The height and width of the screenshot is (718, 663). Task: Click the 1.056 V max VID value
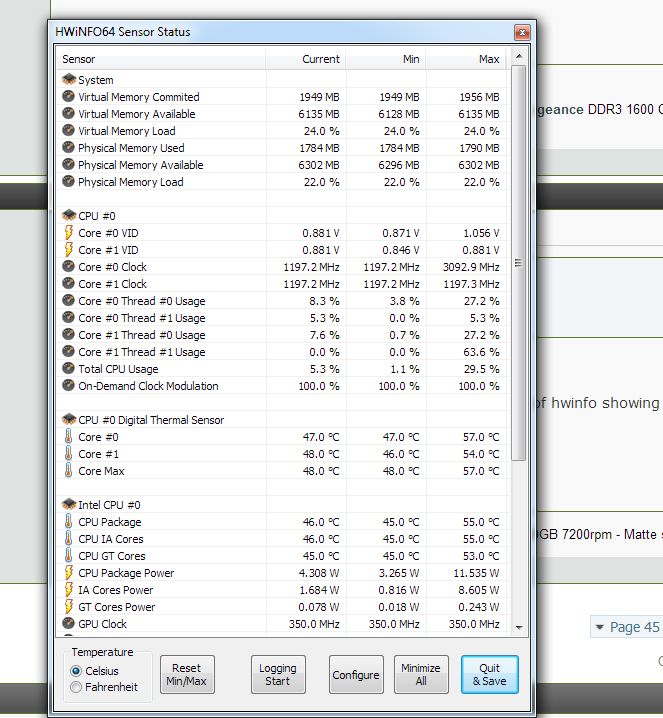(x=481, y=233)
